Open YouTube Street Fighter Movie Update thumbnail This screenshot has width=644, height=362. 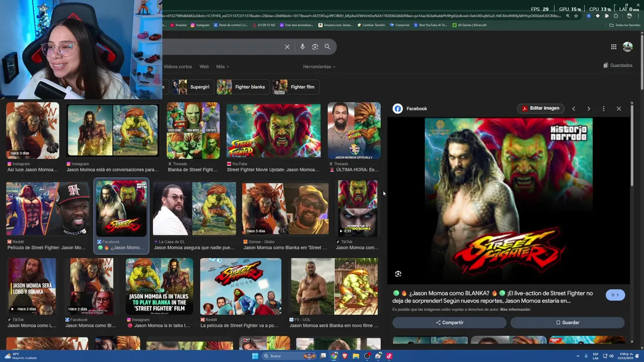pyautogui.click(x=273, y=131)
